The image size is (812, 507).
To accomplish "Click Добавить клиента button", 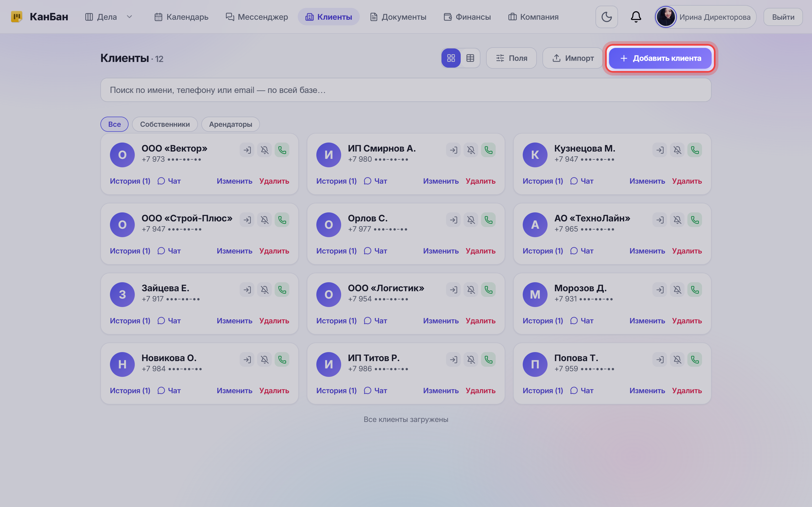I will (660, 58).
